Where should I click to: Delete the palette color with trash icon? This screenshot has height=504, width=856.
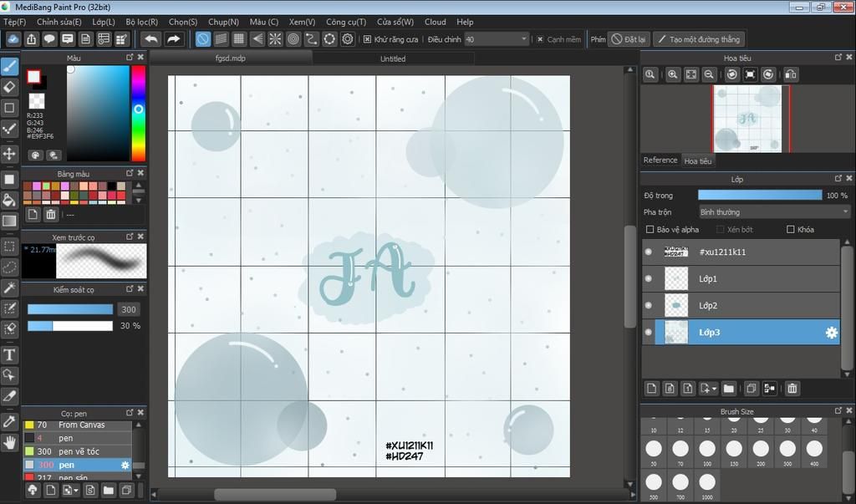coord(51,215)
